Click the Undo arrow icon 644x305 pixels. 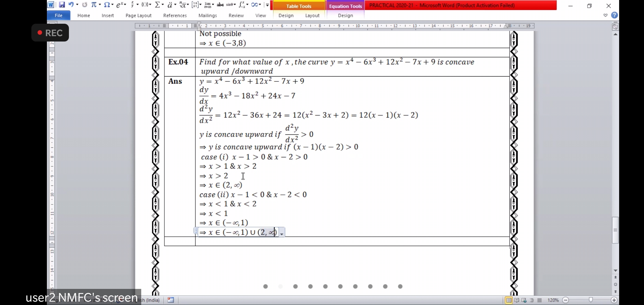click(71, 5)
